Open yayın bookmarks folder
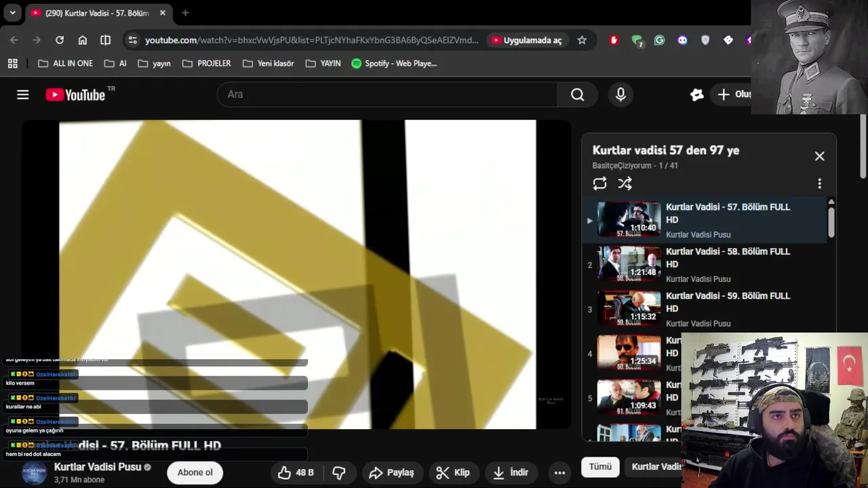This screenshot has height=488, width=868. [154, 64]
